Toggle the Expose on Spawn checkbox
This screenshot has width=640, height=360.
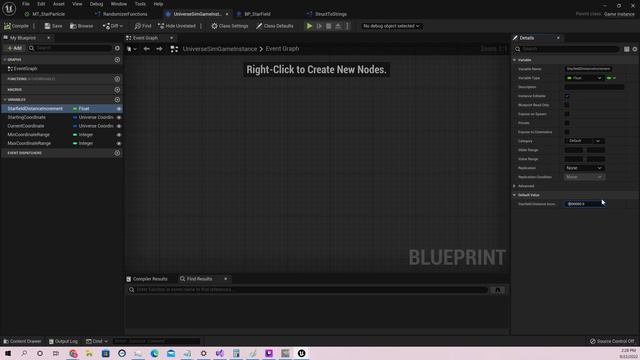(x=567, y=114)
